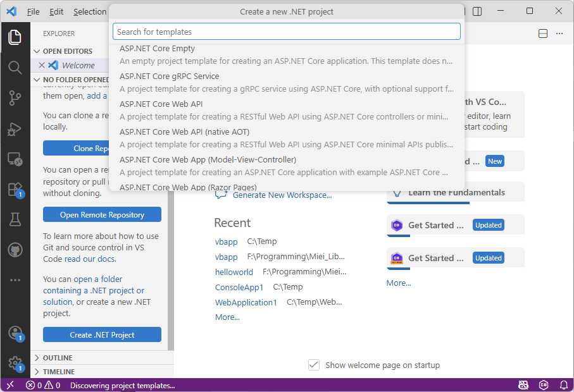Open notifications bell in status bar

[564, 385]
